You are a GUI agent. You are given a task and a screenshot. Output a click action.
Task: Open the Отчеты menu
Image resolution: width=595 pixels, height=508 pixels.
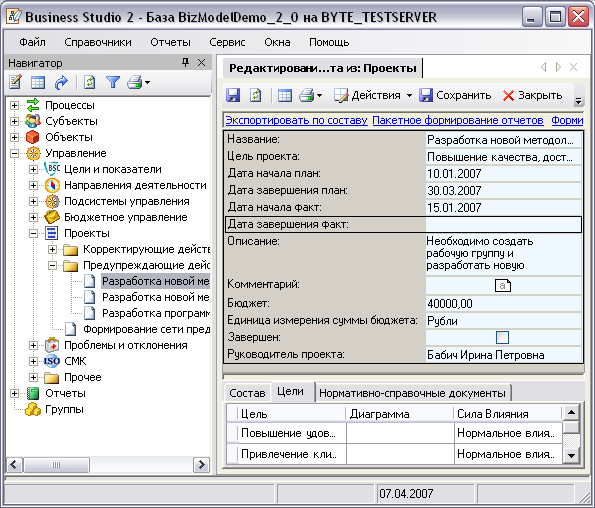[170, 42]
